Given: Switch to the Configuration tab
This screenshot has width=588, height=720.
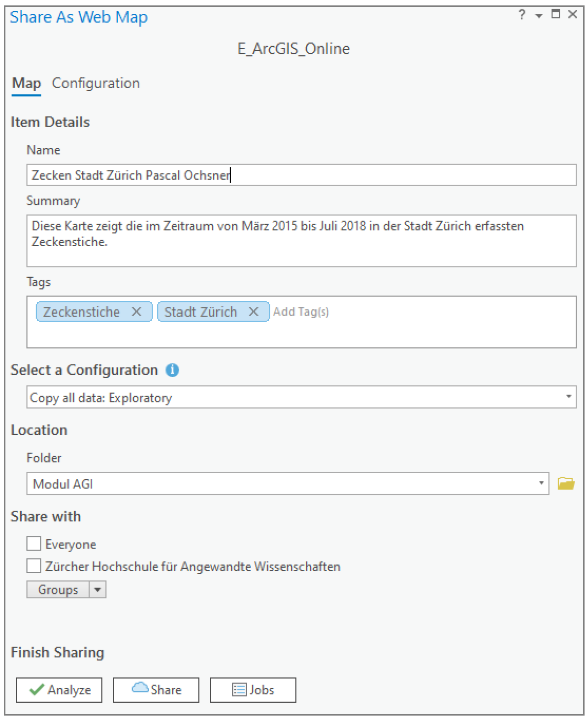Looking at the screenshot, I should pos(96,83).
